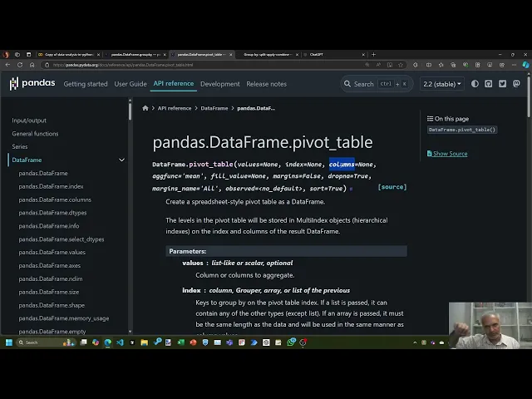Click the browser back arrow
532x399 pixels.
7,65
